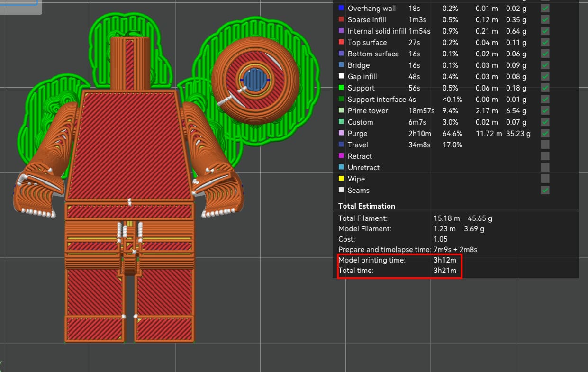Uncheck the Gap infill checkbox
The image size is (588, 372).
(545, 76)
